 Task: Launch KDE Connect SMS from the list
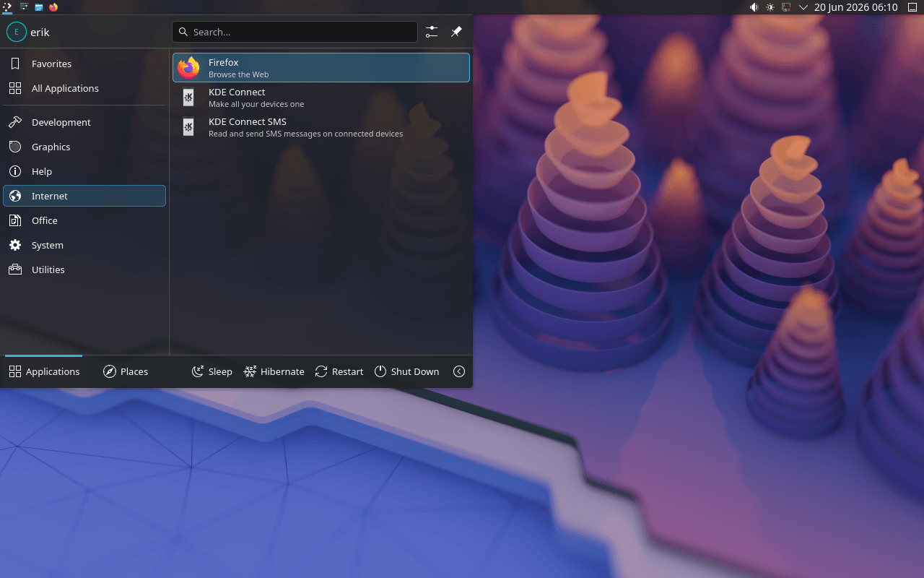click(321, 127)
